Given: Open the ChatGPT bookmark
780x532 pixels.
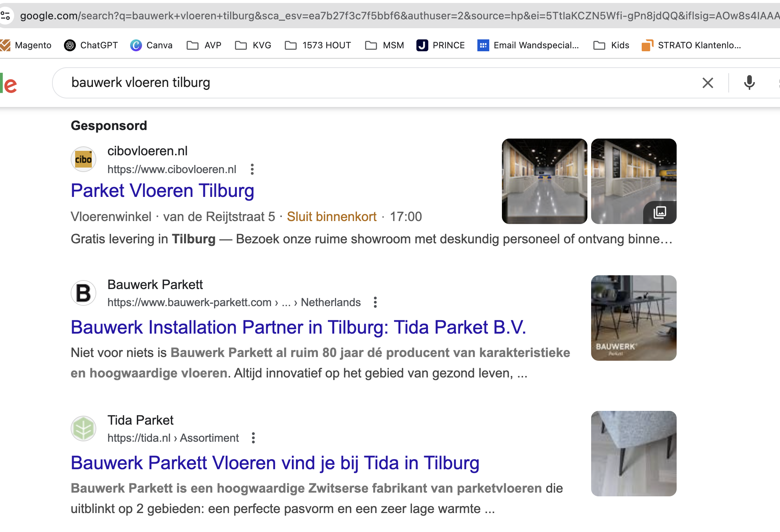Looking at the screenshot, I should point(91,45).
